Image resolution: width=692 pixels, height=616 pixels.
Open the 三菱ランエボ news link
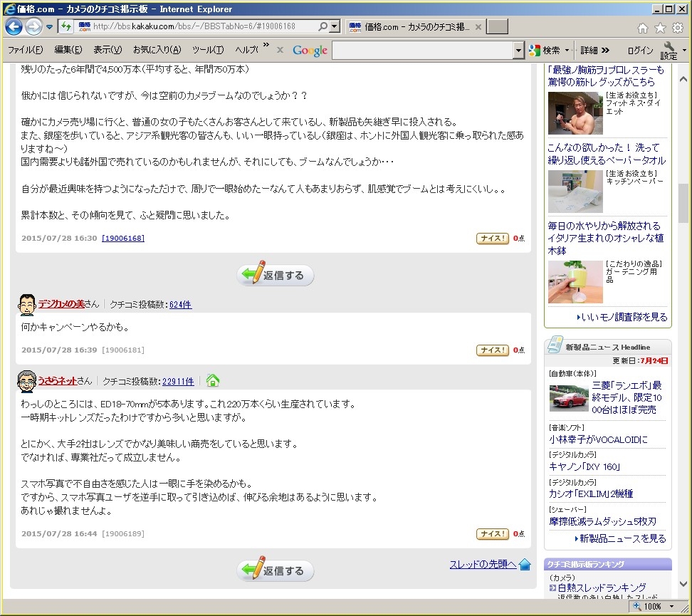point(627,397)
